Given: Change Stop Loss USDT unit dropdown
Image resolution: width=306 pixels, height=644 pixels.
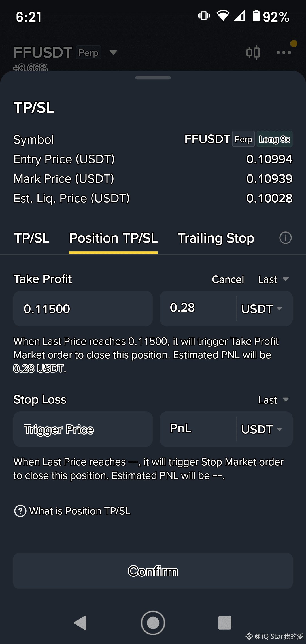Looking at the screenshot, I should coord(262,429).
